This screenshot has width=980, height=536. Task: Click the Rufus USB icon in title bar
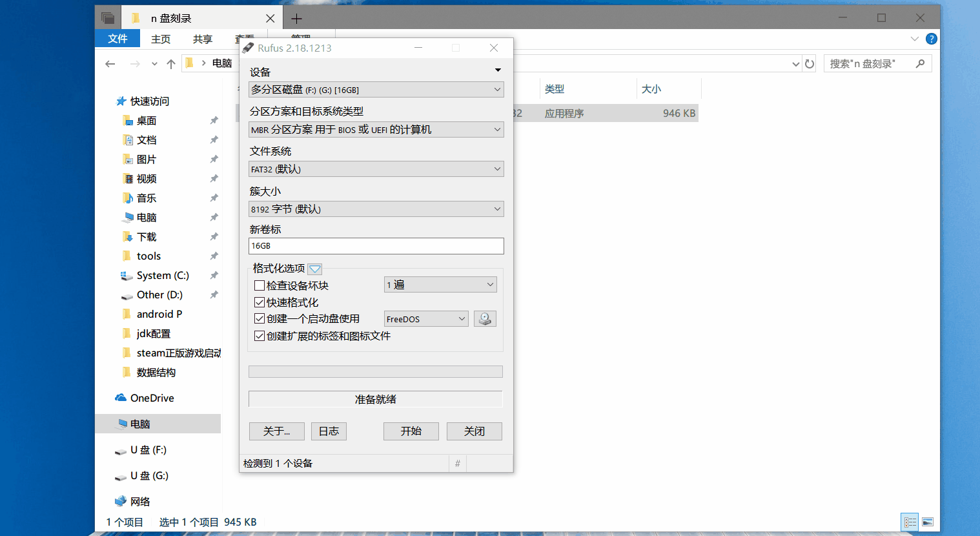[249, 48]
